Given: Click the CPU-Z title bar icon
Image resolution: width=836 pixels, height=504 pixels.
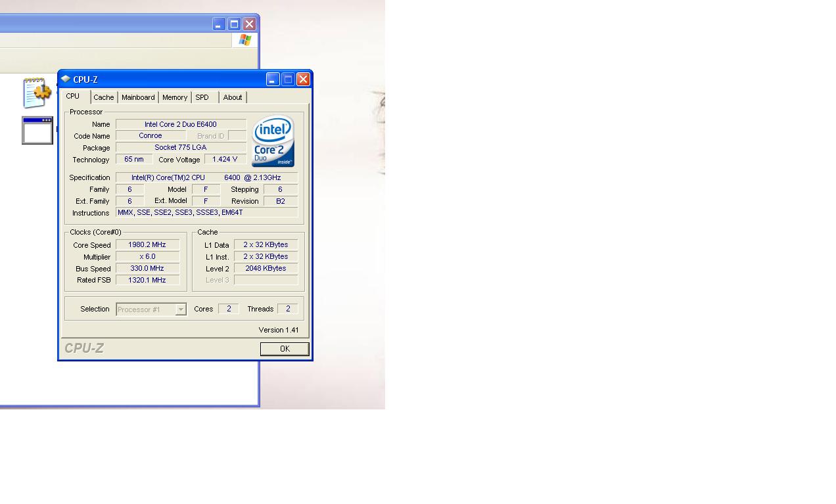Looking at the screenshot, I should tap(66, 79).
